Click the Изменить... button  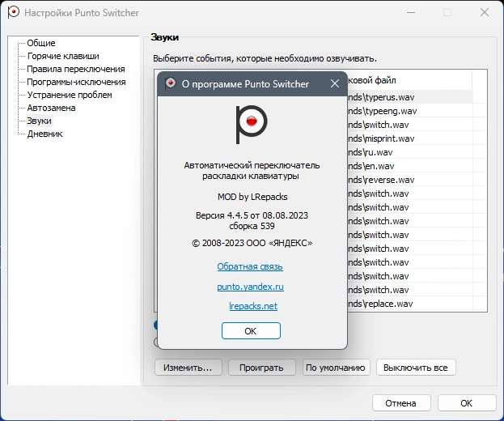pos(188,368)
